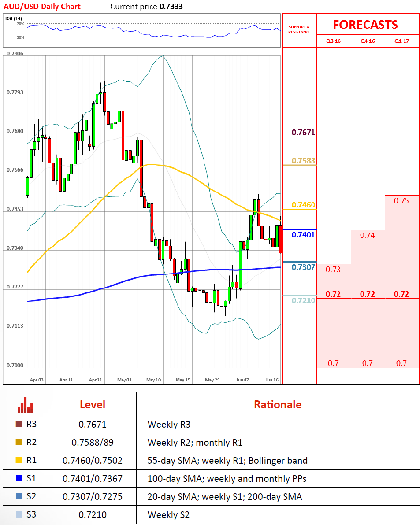Click the 0.7793 price axis label
Image resolution: width=420 pixels, height=525 pixels.
click(15, 92)
